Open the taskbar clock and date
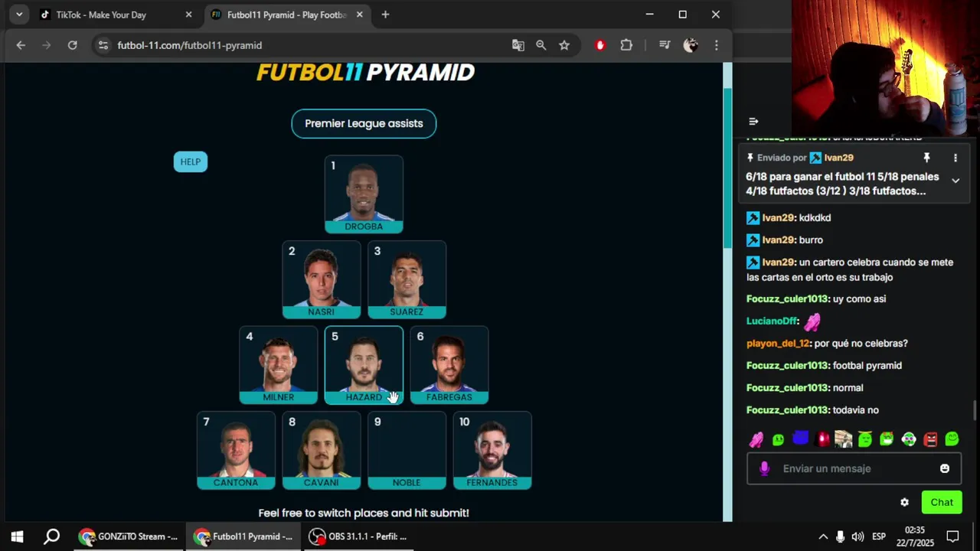The image size is (980, 551). [915, 536]
